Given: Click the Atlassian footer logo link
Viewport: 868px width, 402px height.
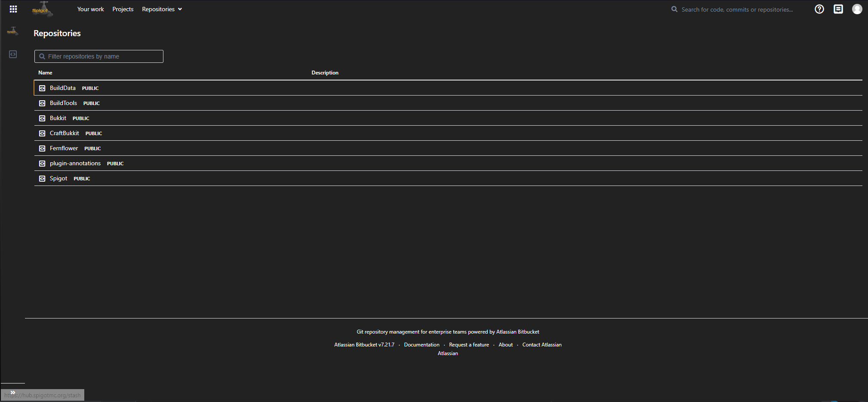Looking at the screenshot, I should 448,353.
